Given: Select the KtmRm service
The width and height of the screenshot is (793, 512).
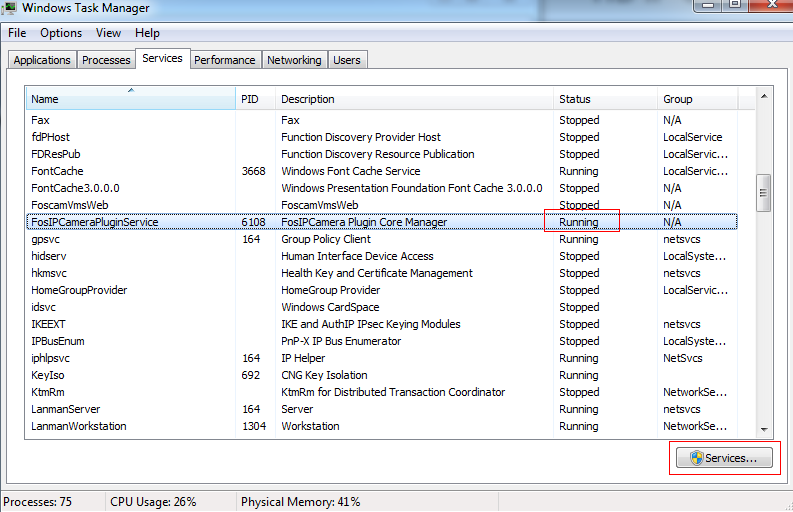Looking at the screenshot, I should click(x=48, y=392).
